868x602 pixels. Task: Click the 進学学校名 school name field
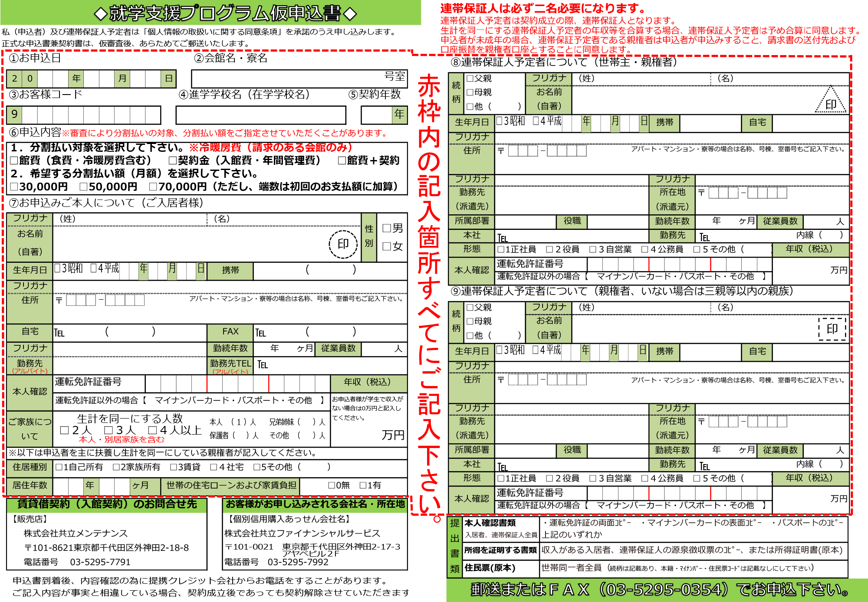pyautogui.click(x=261, y=115)
